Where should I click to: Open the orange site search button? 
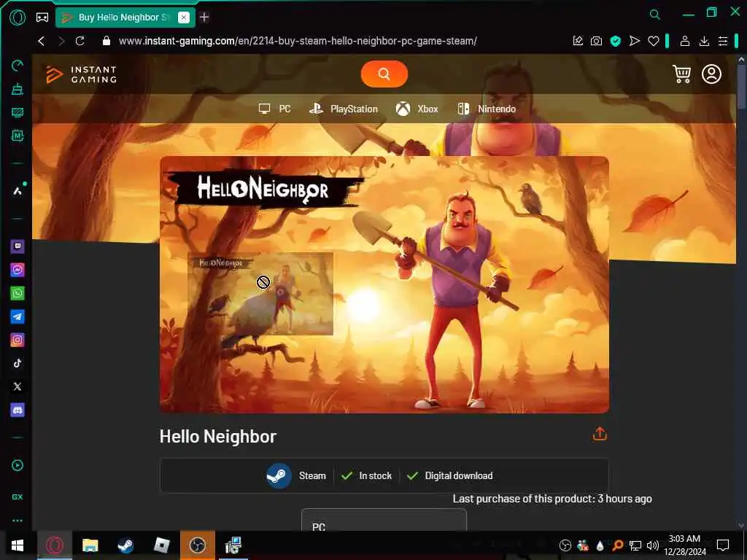[x=384, y=74]
